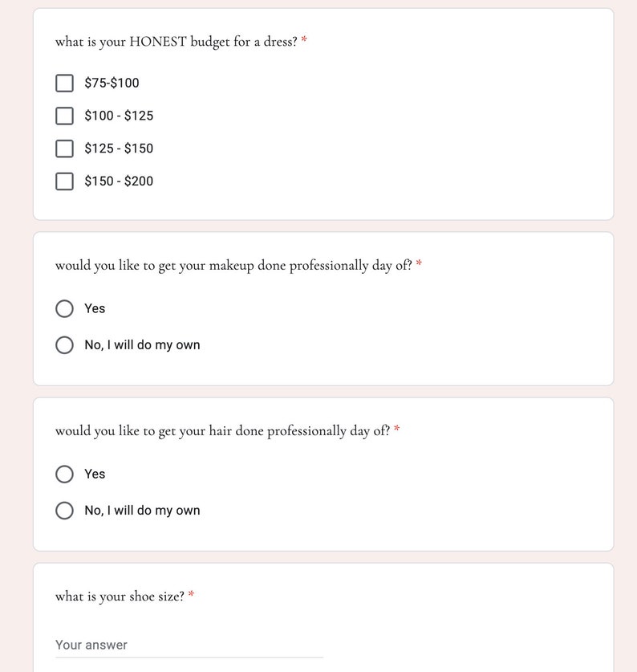Select Yes radio for professional hair
The width and height of the screenshot is (637, 672).
64,474
